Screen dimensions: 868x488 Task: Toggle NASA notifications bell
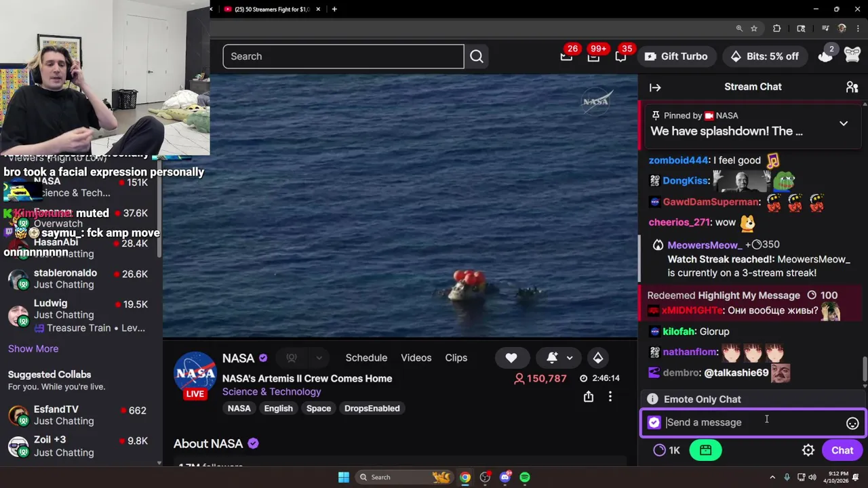(x=552, y=358)
